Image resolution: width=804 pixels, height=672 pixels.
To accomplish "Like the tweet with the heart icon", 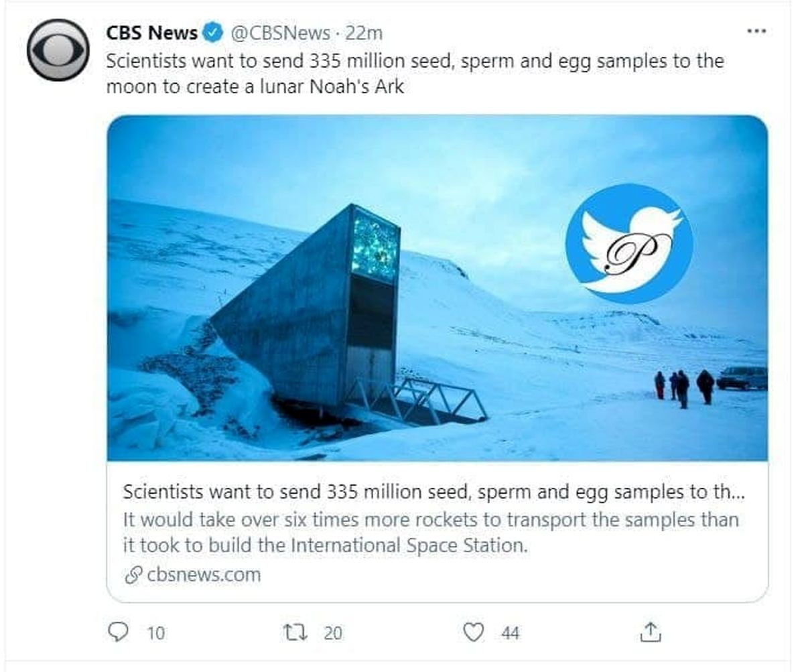I will coord(474,632).
